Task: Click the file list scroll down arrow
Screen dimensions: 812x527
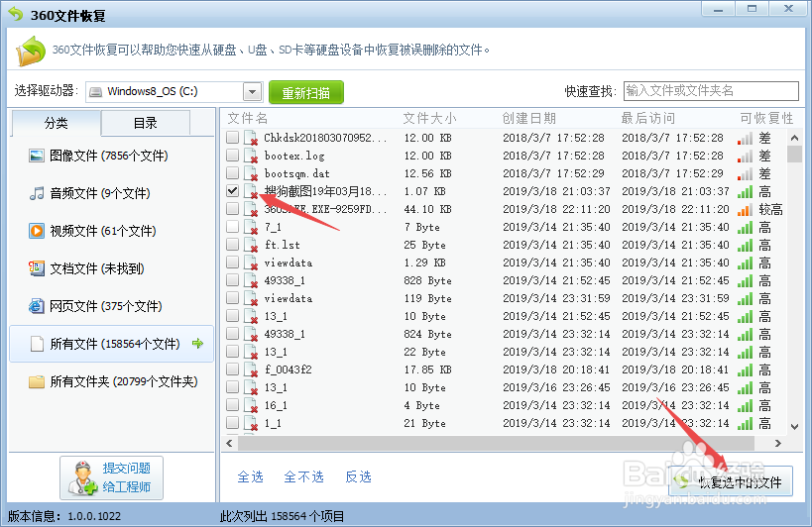Action: click(x=794, y=427)
